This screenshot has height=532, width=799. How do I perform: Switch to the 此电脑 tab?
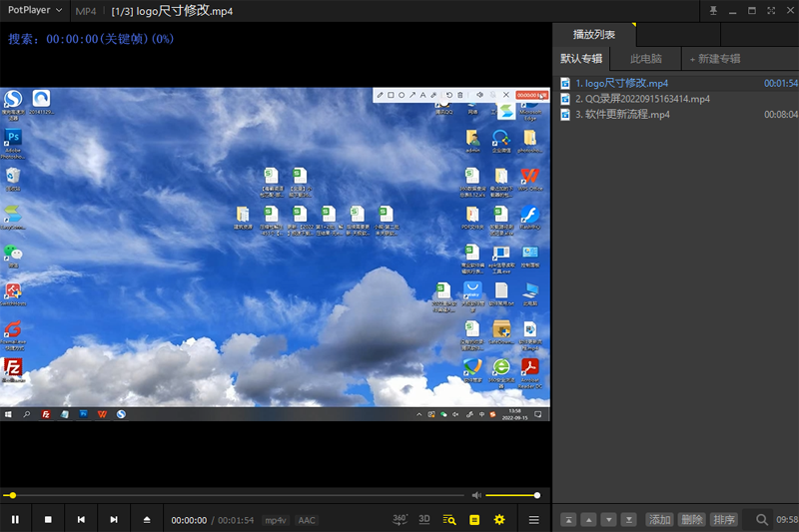[646, 59]
